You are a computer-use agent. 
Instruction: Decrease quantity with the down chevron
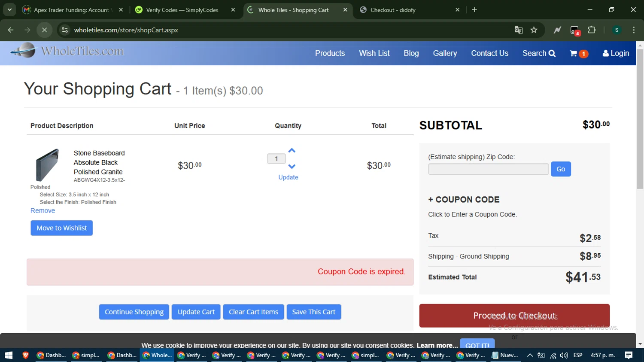click(x=292, y=166)
